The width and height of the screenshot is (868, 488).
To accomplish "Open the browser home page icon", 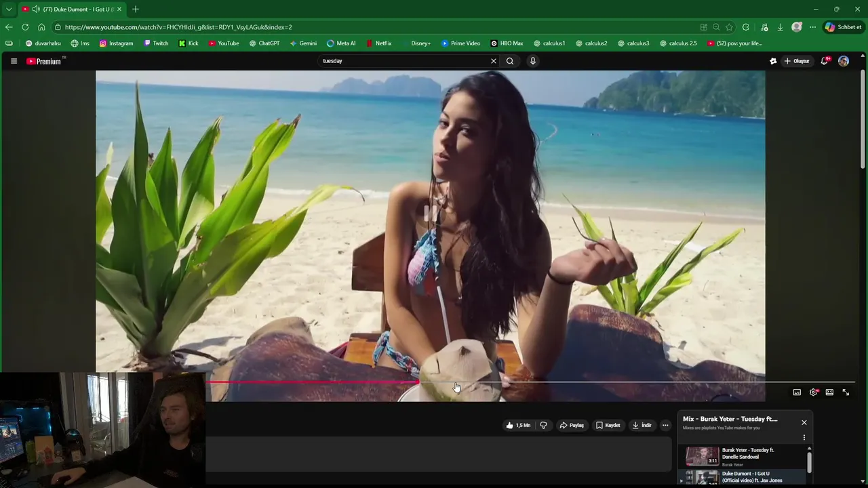I will (x=41, y=27).
